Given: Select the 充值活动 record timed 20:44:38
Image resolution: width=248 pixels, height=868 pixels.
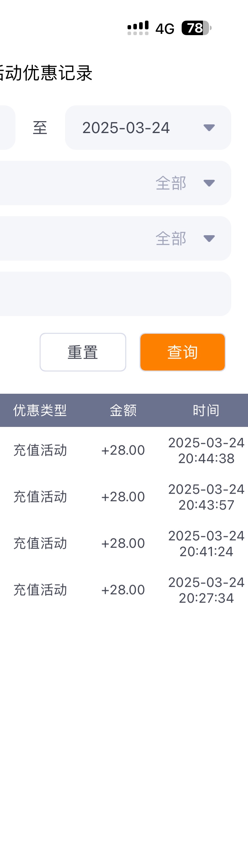Looking at the screenshot, I should click(x=40, y=450).
